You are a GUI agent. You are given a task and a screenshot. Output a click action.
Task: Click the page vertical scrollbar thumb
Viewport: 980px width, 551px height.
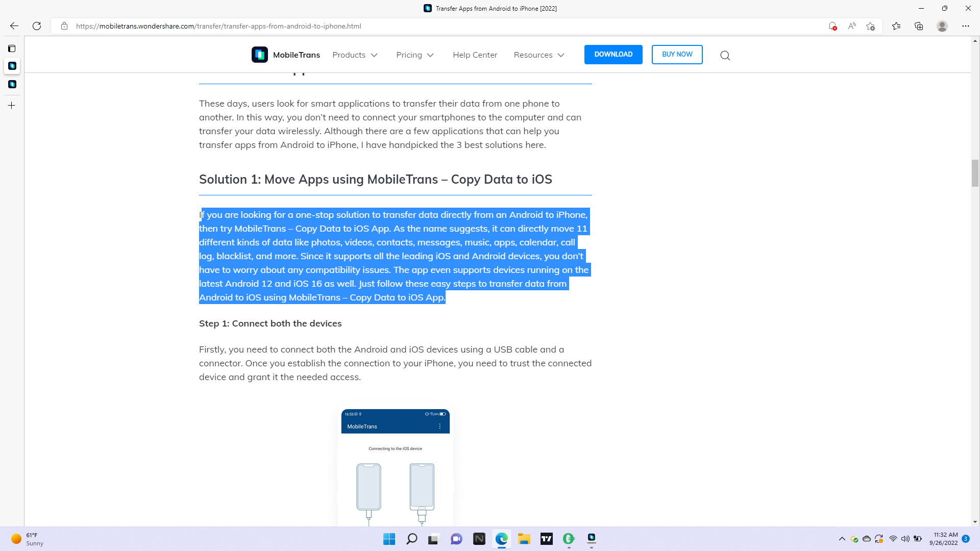975,173
